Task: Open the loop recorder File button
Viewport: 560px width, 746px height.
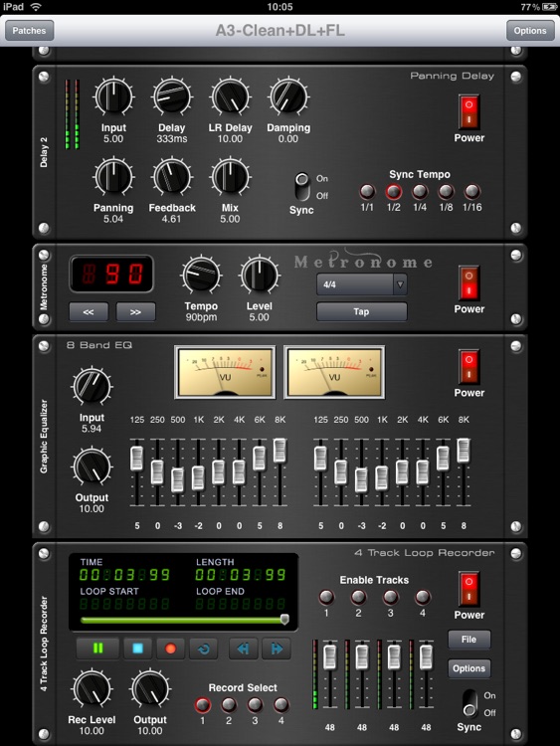Action: [x=468, y=640]
